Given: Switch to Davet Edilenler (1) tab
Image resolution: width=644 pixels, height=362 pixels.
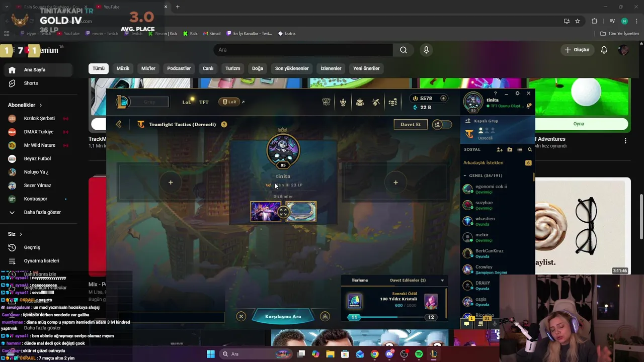Looking at the screenshot, I should (408, 280).
